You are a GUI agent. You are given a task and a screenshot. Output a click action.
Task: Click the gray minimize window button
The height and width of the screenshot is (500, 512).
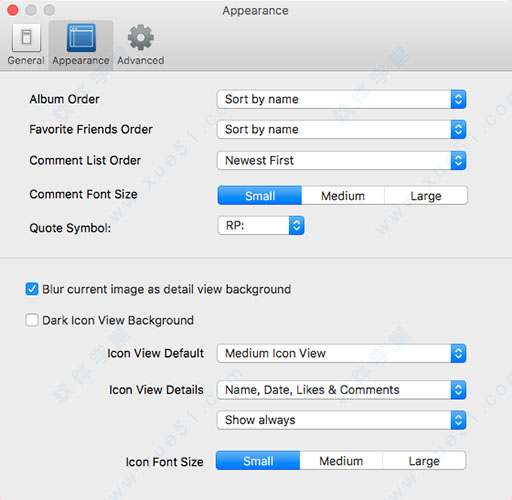31,10
